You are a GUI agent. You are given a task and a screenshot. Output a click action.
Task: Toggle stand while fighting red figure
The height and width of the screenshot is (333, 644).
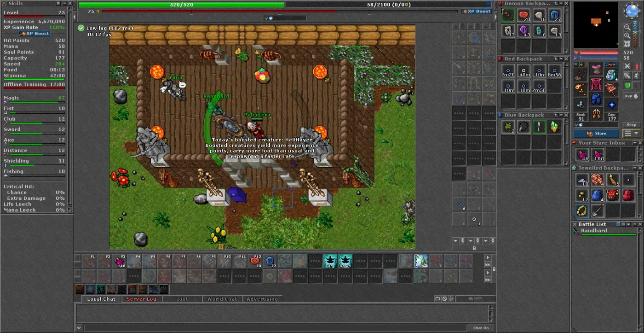(x=637, y=67)
